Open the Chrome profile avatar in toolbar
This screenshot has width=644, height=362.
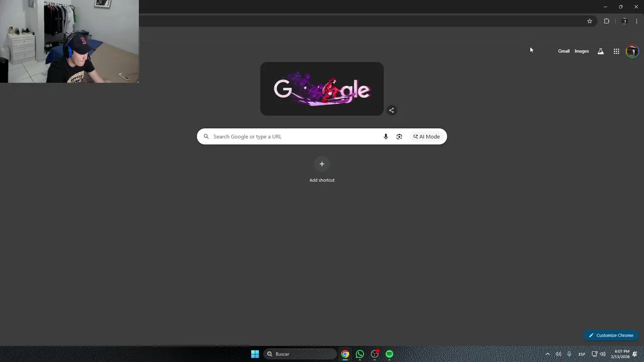624,21
